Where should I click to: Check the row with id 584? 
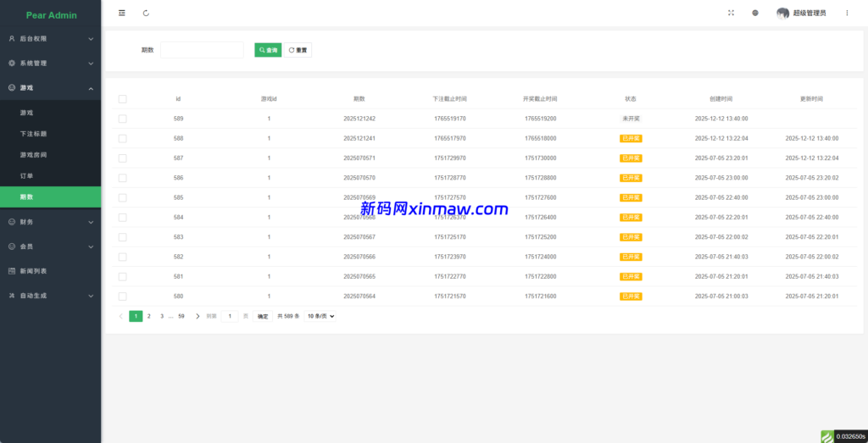(122, 218)
